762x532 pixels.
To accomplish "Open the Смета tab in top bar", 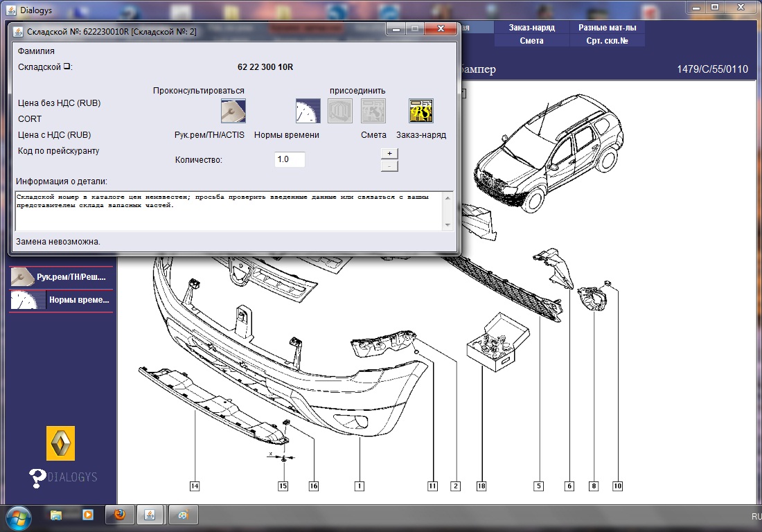I will point(531,41).
